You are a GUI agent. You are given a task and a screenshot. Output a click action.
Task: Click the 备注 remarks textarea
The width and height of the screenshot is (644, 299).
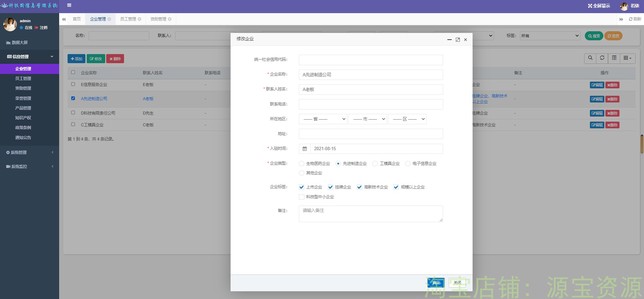[x=371, y=214]
